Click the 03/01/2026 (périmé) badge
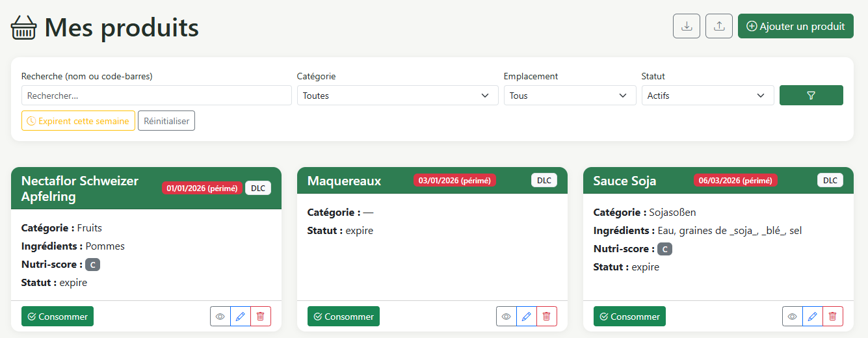This screenshot has width=868, height=338. 454,181
